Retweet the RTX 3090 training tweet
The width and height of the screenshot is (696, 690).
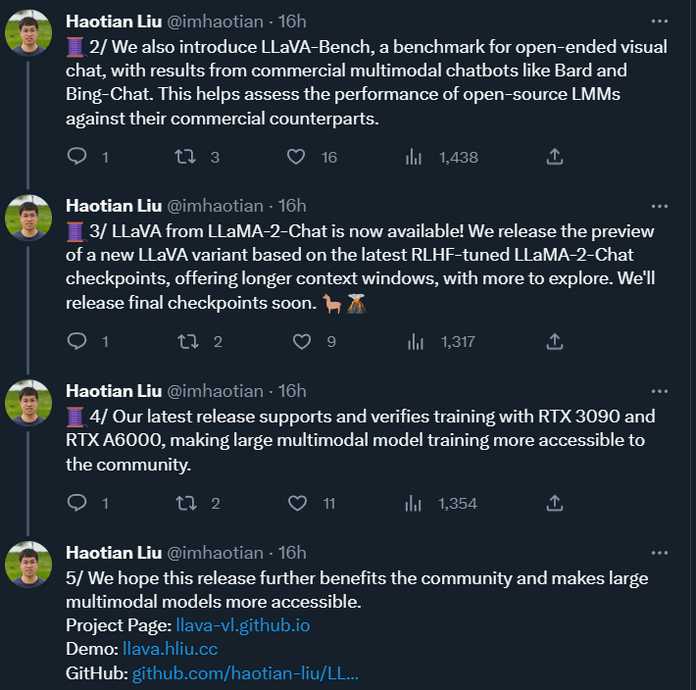(x=186, y=503)
